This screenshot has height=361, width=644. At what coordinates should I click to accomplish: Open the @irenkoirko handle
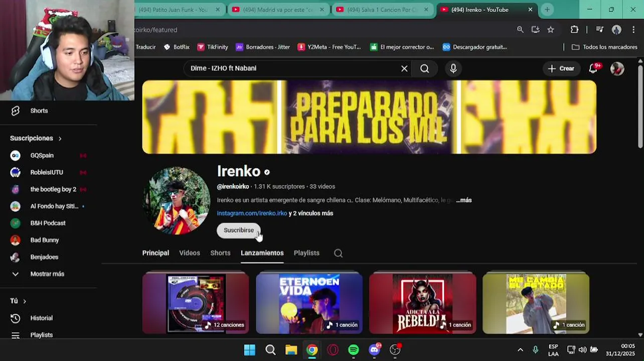[233, 187]
